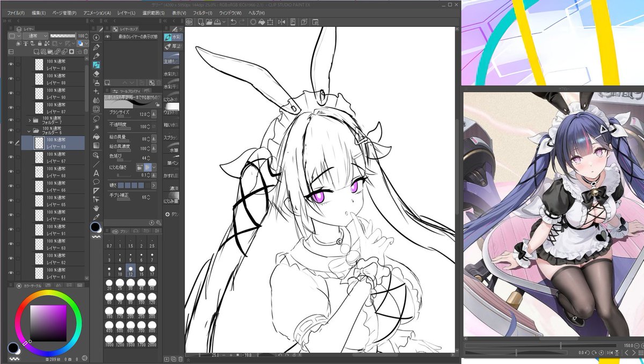Image resolution: width=644 pixels, height=364 pixels.
Task: Select the Blend tool
Action: click(97, 100)
